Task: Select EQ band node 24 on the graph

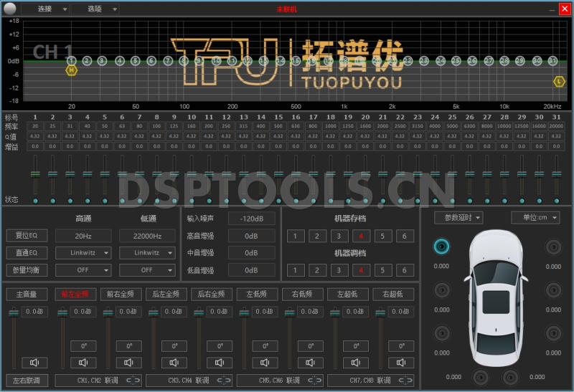Action: pyautogui.click(x=441, y=61)
